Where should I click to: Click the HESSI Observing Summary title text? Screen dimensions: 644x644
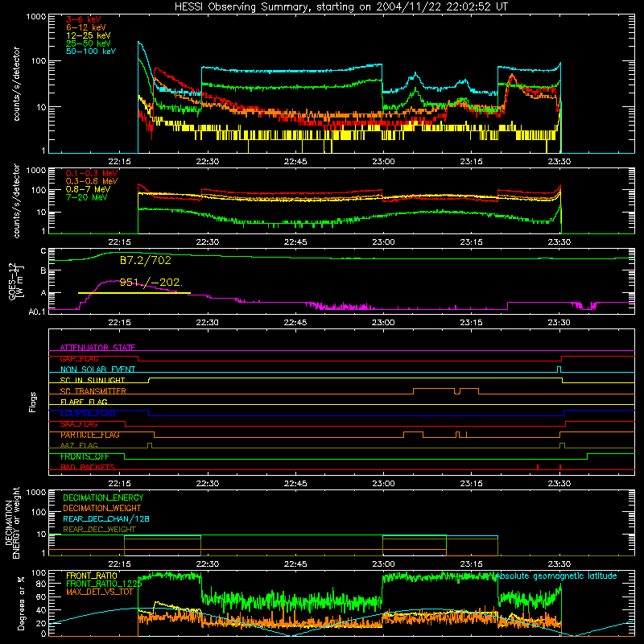[341, 7]
